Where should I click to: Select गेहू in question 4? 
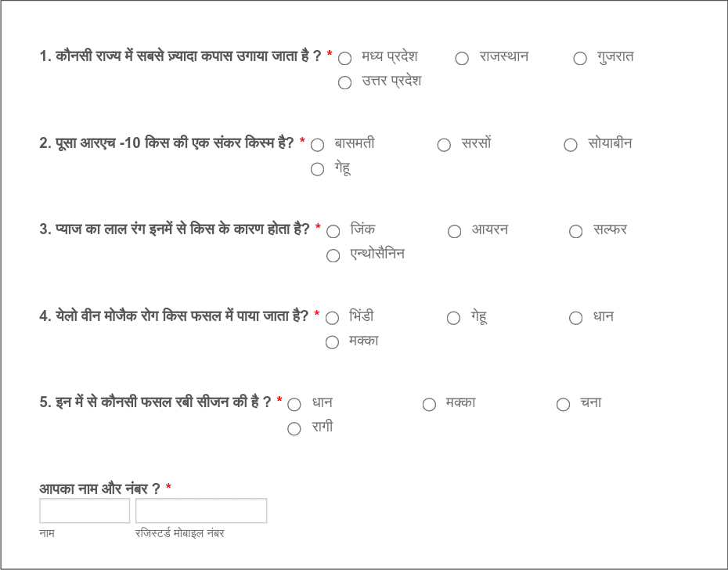[453, 318]
